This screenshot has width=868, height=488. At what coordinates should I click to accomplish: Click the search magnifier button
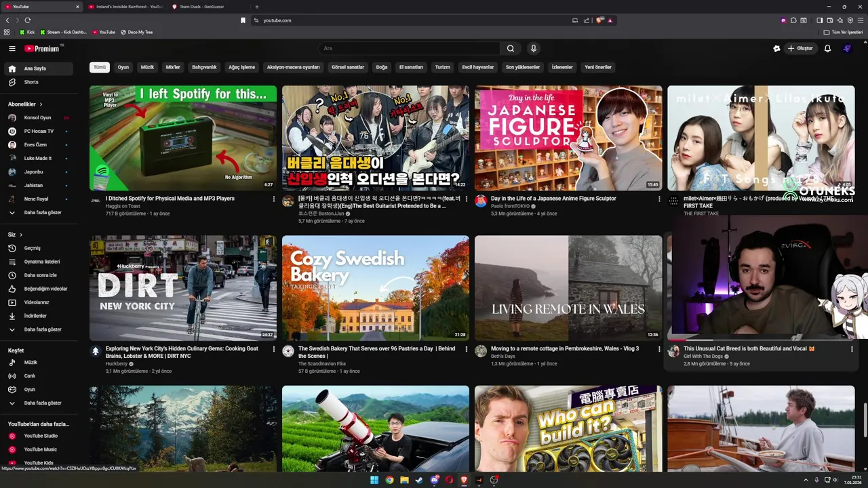511,49
